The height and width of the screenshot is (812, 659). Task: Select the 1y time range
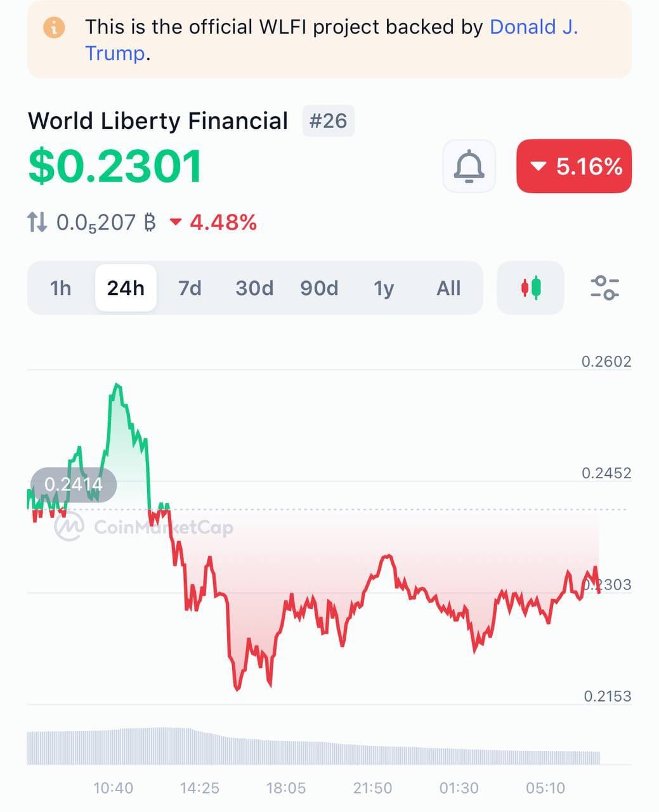(x=384, y=288)
